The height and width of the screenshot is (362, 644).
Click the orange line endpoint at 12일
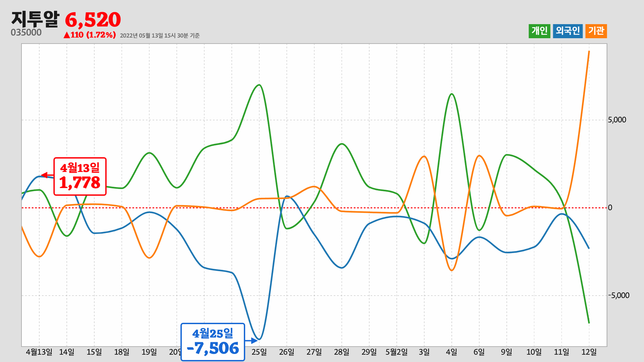pyautogui.click(x=589, y=51)
